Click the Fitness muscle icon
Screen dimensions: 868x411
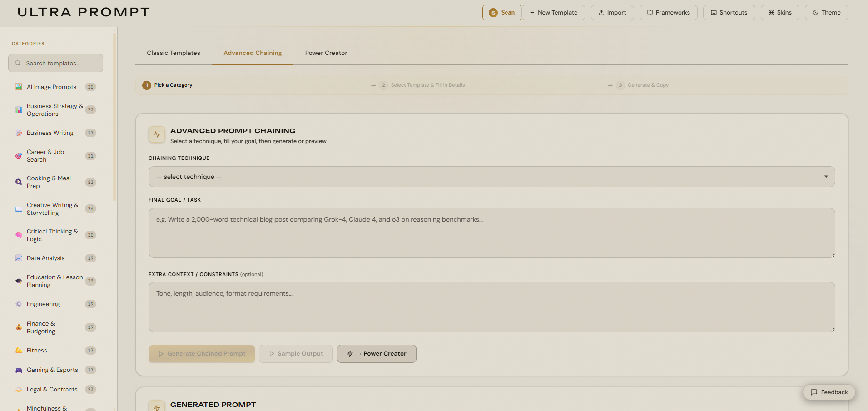pyautogui.click(x=19, y=351)
